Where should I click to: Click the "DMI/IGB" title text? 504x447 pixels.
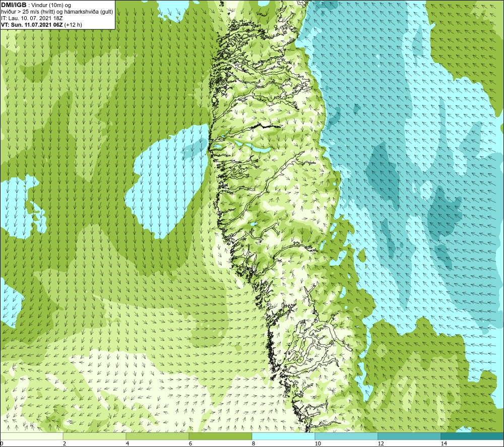coord(14,5)
